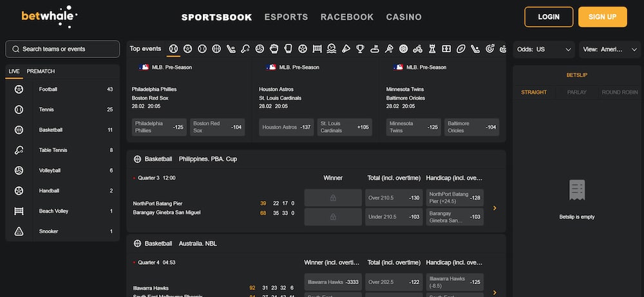
Task: Select the beach volley net icon in Top events bar
Action: tap(317, 49)
